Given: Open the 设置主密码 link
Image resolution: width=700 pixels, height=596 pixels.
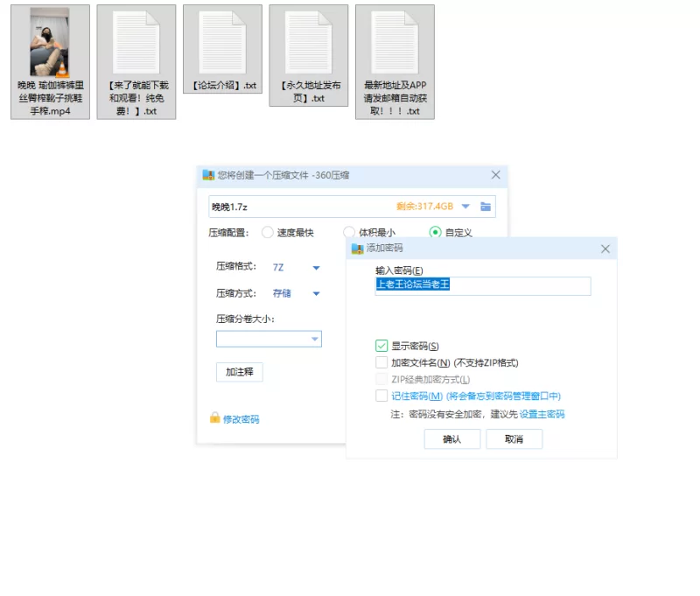Looking at the screenshot, I should coord(542,414).
